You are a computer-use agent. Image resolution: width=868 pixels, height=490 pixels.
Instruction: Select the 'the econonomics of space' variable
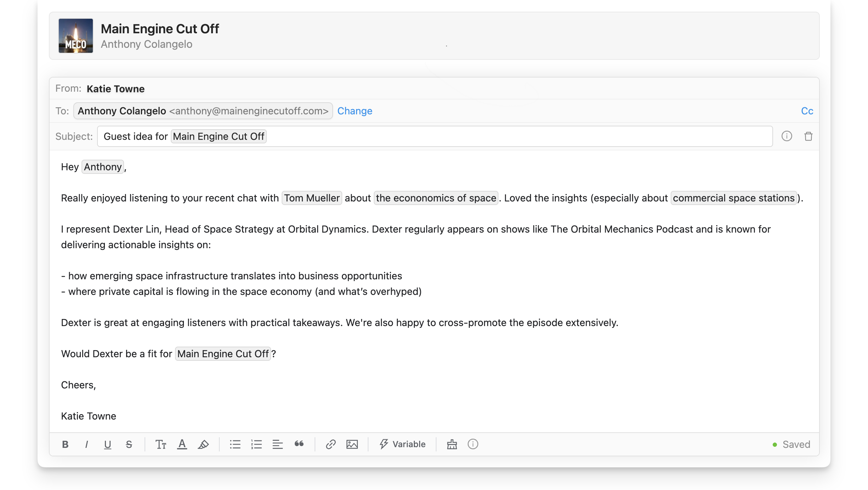click(x=436, y=198)
